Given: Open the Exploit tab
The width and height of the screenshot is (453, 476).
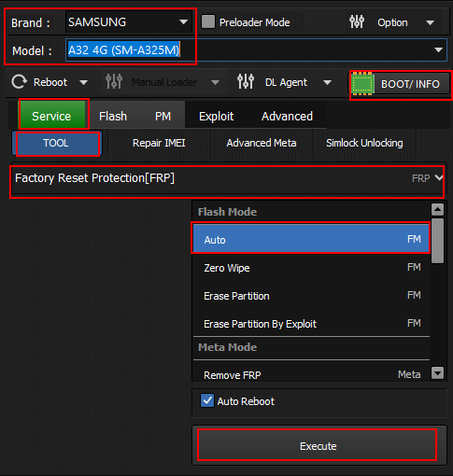Looking at the screenshot, I should click(216, 117).
